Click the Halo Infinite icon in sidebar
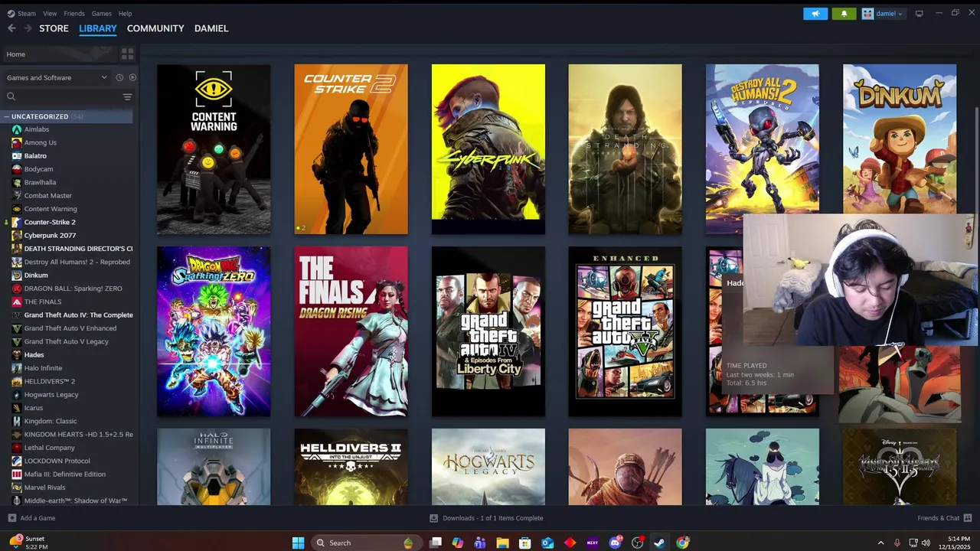 click(x=17, y=368)
